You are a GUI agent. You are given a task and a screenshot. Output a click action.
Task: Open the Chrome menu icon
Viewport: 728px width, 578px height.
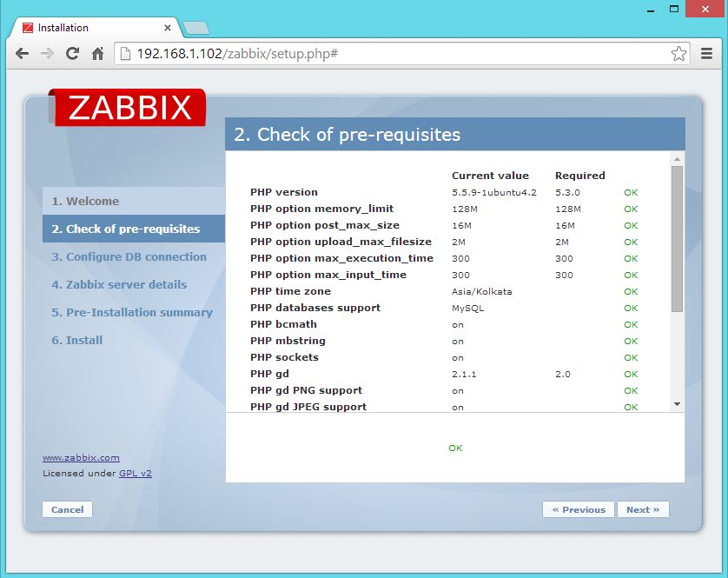click(706, 53)
